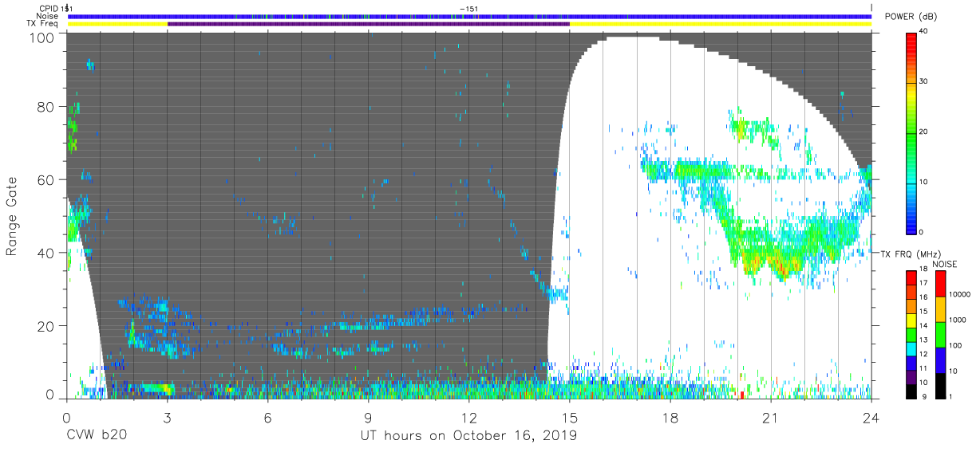Click the 'UT hours on October 16, 2019' label
The width and height of the screenshot is (980, 452).
point(467,436)
